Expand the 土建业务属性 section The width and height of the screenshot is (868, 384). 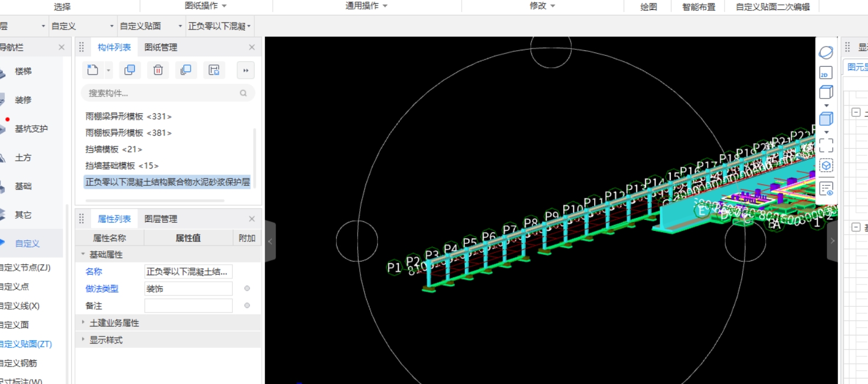(x=83, y=323)
